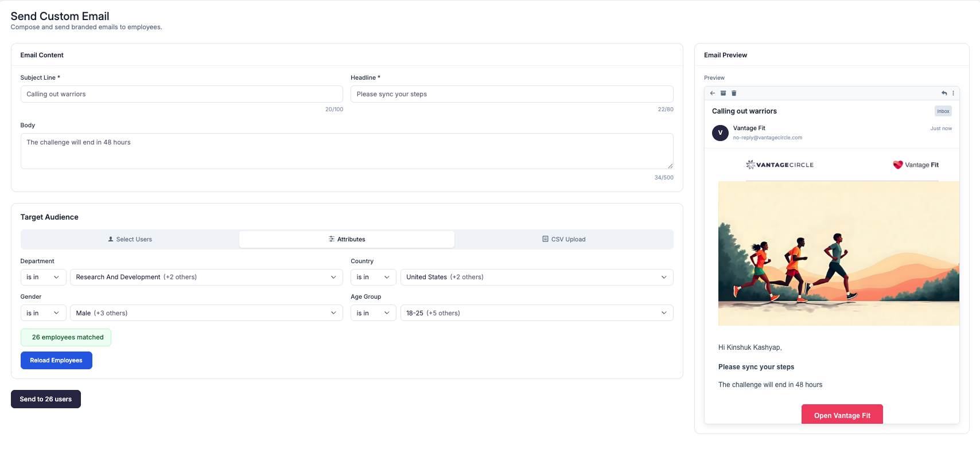Click the Inbox badge in preview
The width and height of the screenshot is (980, 457).
tap(943, 111)
